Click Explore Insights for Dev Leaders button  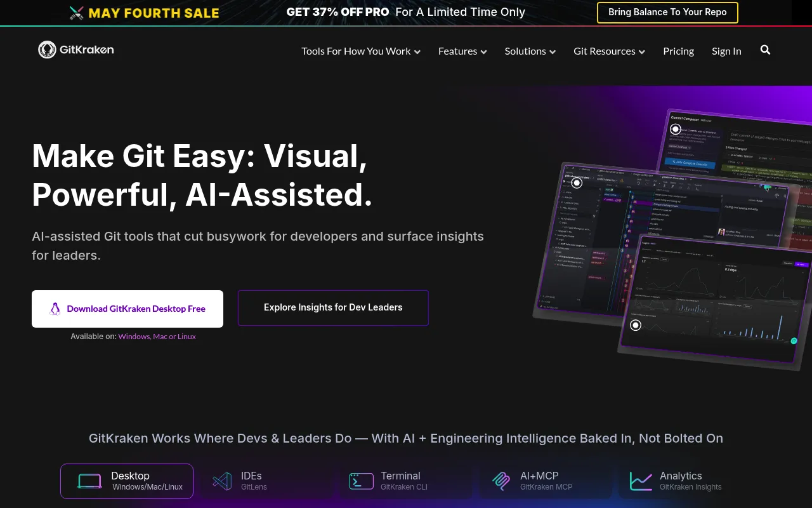[333, 308]
